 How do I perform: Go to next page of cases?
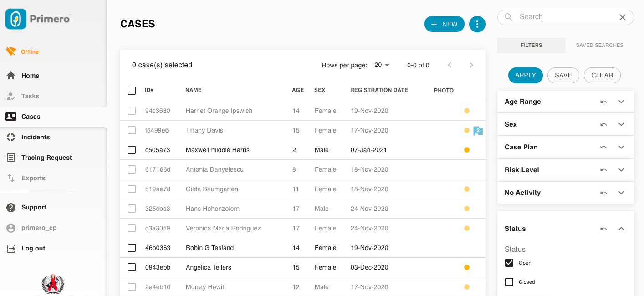(x=471, y=65)
